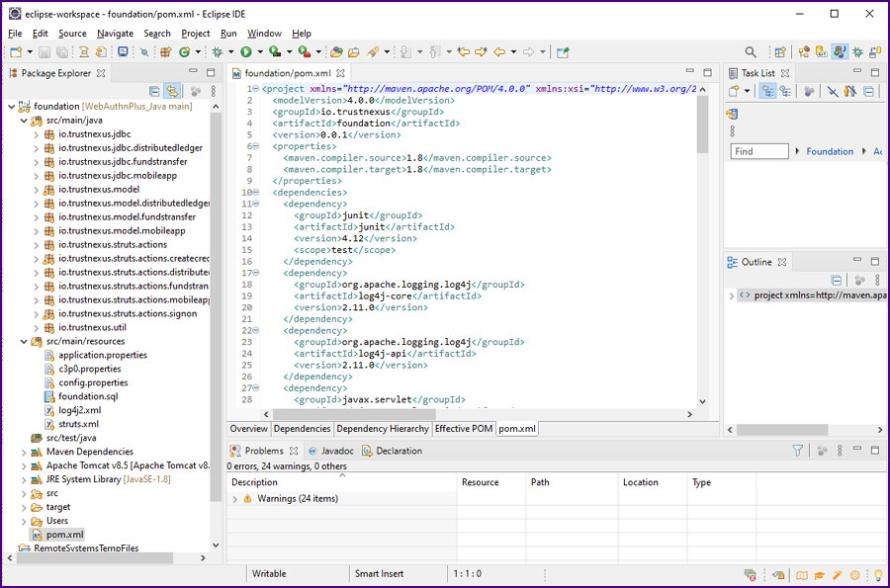The height and width of the screenshot is (588, 890).
Task: Click the External Tools run icon
Action: [x=305, y=52]
